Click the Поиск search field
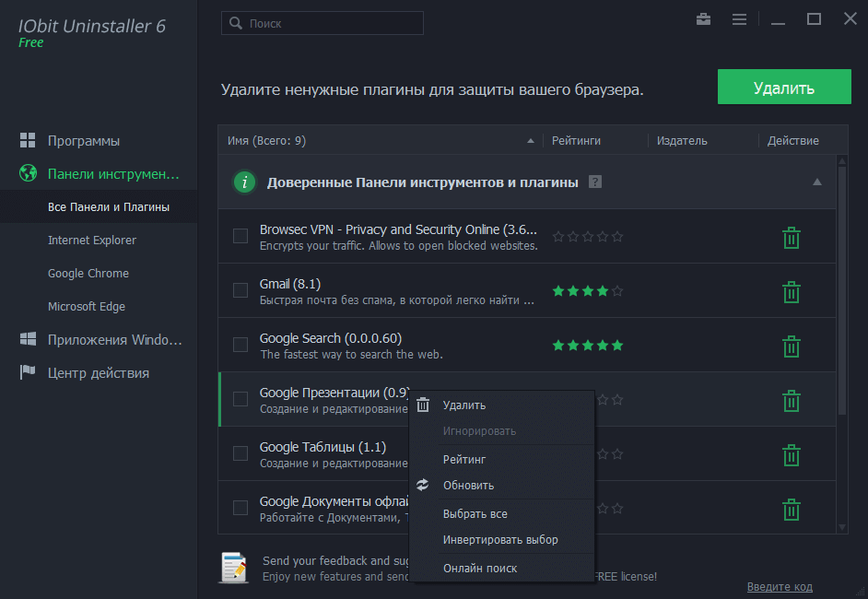The width and height of the screenshot is (868, 599). coord(323,23)
